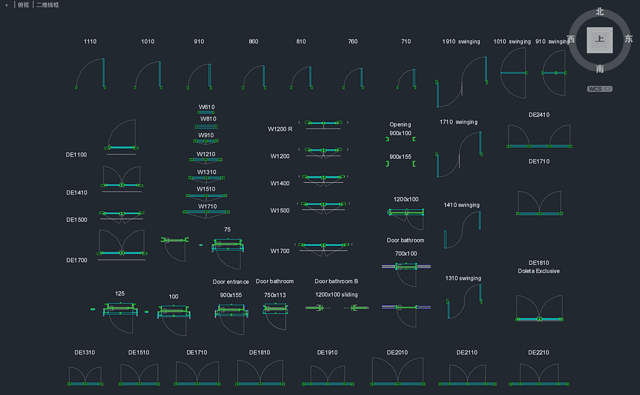Rotate view to 北 on the ViewCube

click(x=599, y=11)
